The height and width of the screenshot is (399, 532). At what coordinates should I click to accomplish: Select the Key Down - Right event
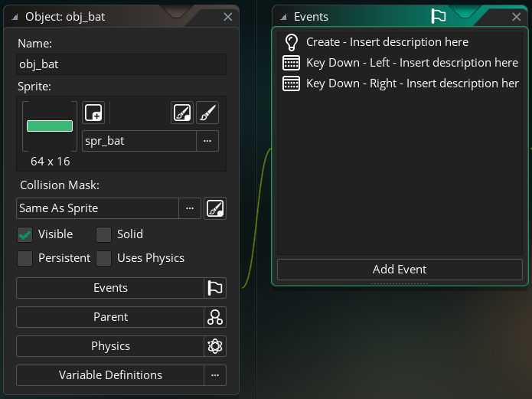click(400, 83)
